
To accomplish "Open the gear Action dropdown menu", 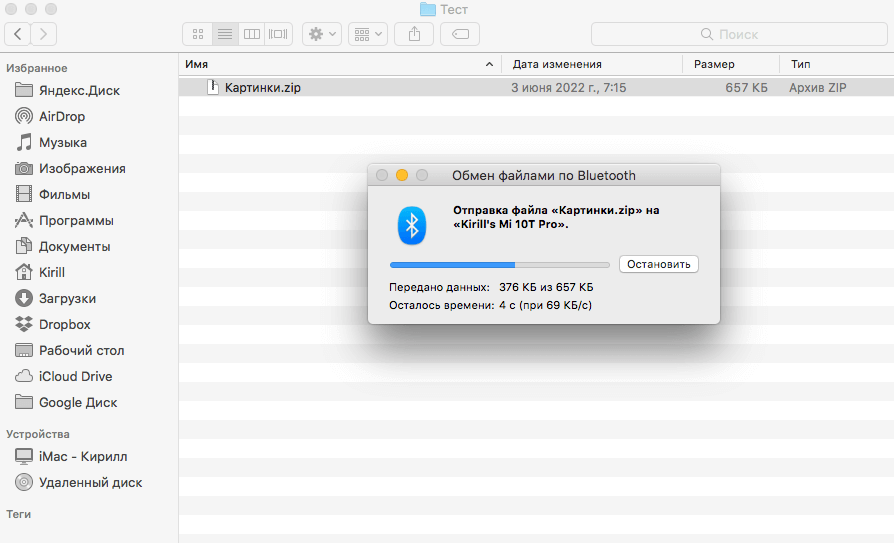I will [x=323, y=34].
